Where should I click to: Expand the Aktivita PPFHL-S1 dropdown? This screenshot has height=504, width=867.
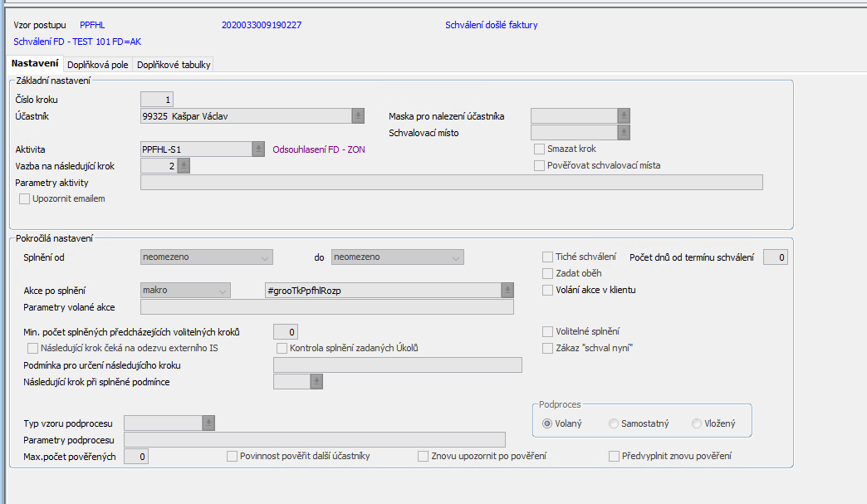[x=258, y=149]
